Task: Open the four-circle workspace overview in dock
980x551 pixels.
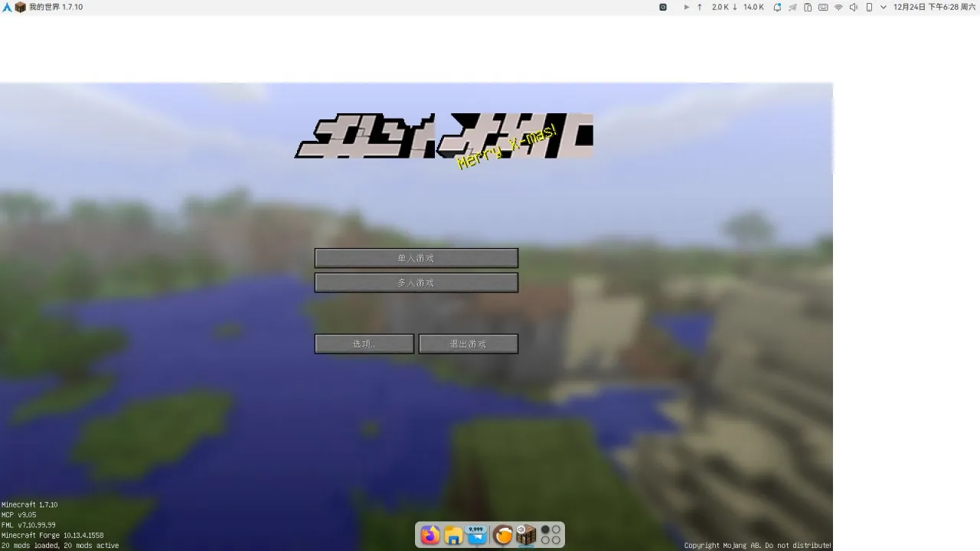Action: click(550, 535)
